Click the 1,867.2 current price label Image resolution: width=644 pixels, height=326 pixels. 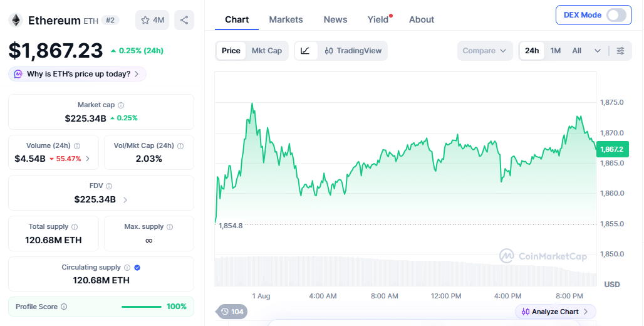pos(612,149)
